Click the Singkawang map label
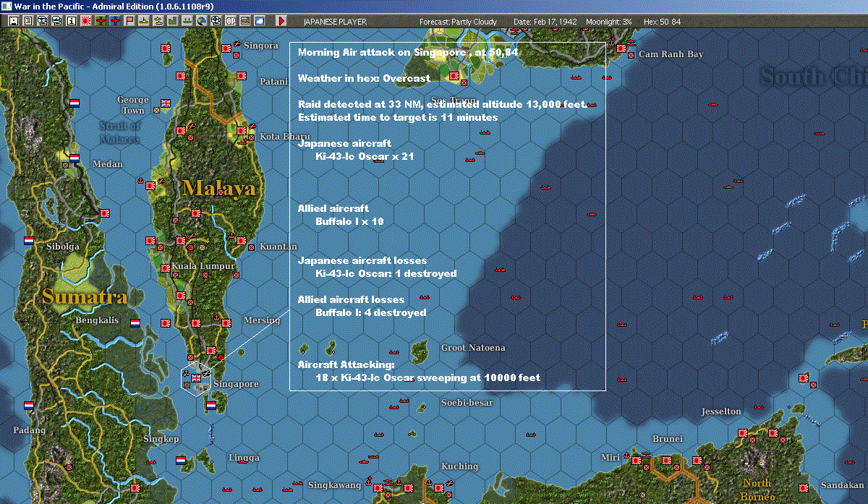Screen dimensions: 868x504 pyautogui.click(x=334, y=484)
